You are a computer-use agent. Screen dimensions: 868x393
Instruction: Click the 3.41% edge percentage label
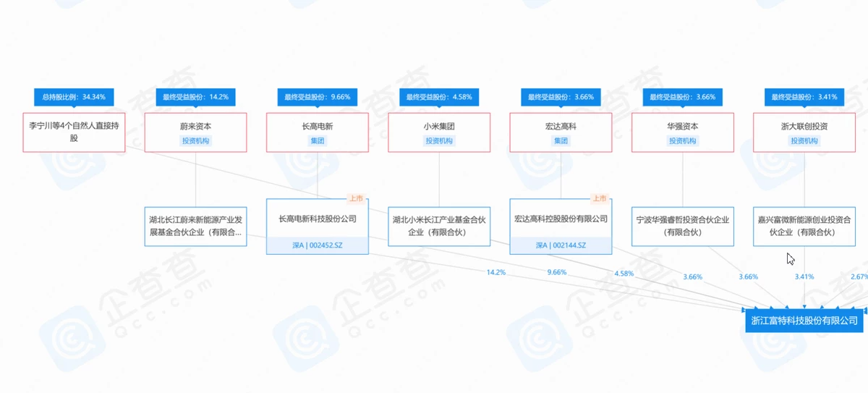pos(804,276)
